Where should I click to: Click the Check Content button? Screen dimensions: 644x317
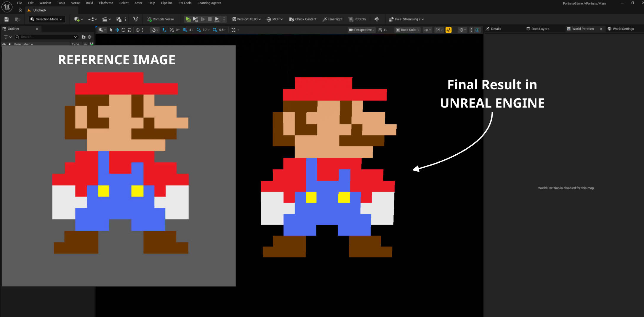(x=303, y=19)
